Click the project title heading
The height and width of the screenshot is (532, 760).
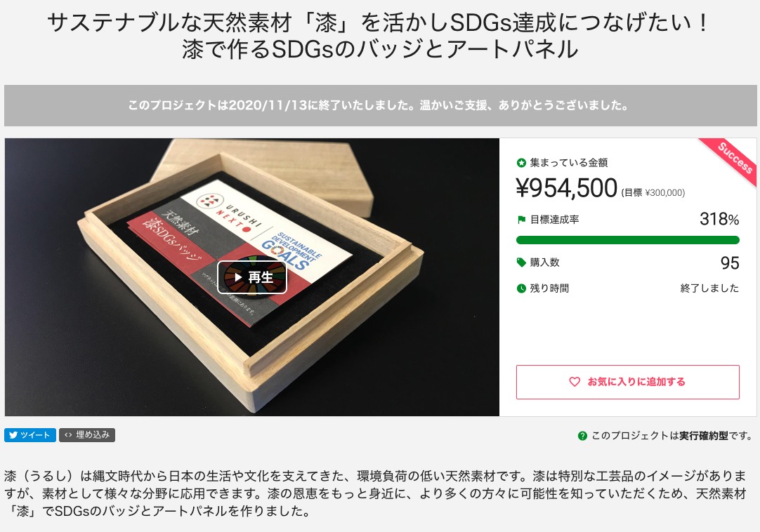(379, 36)
